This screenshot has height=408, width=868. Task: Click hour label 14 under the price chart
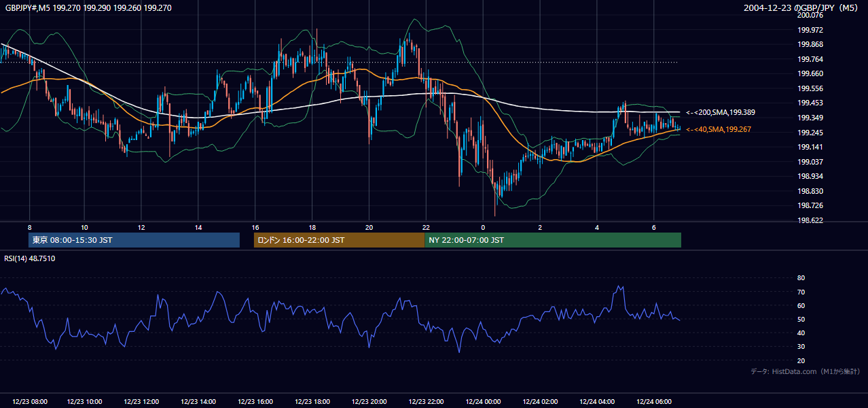pyautogui.click(x=198, y=227)
